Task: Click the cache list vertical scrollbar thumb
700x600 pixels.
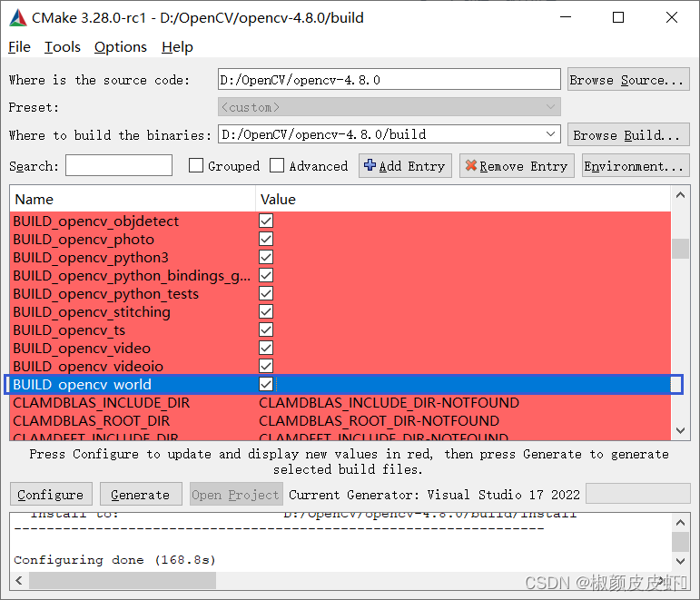Action: 680,249
